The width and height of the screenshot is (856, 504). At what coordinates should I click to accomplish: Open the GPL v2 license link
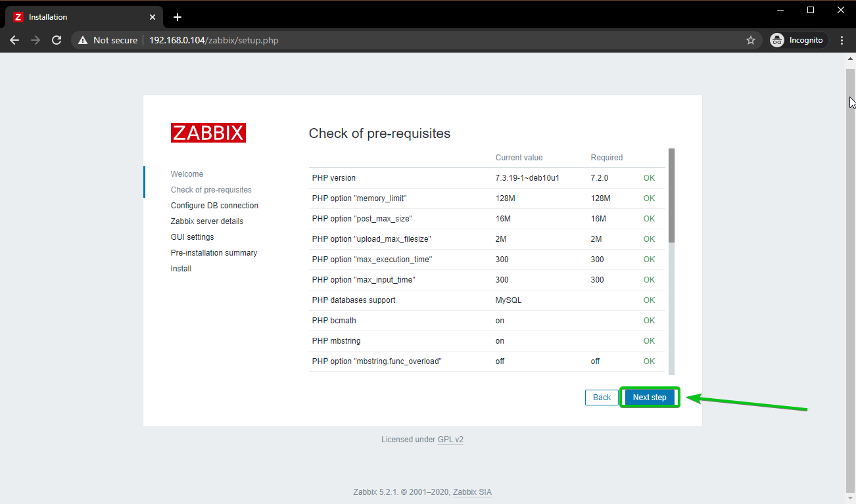click(x=450, y=440)
